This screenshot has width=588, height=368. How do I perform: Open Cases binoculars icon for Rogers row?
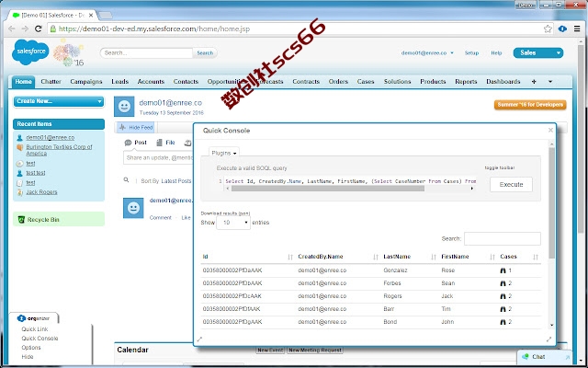point(503,296)
